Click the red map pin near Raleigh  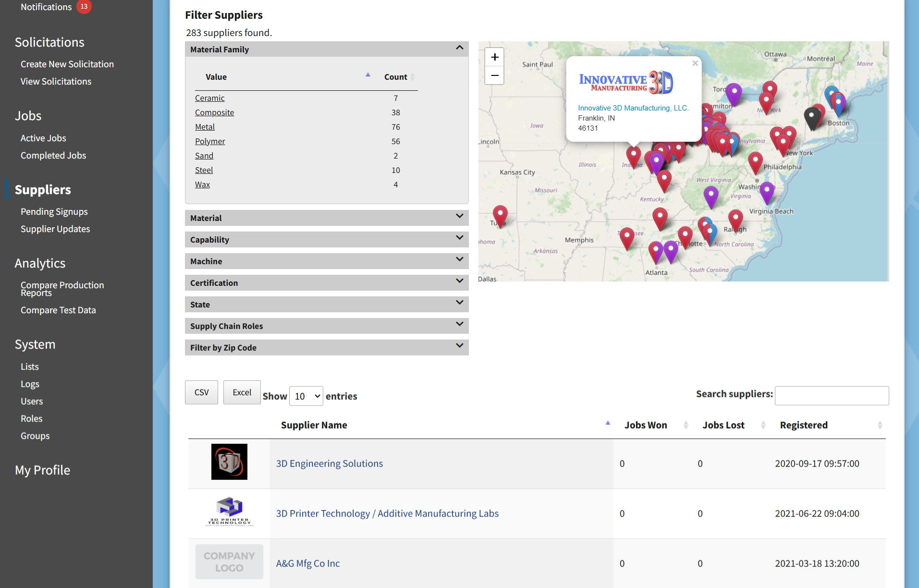point(735,220)
